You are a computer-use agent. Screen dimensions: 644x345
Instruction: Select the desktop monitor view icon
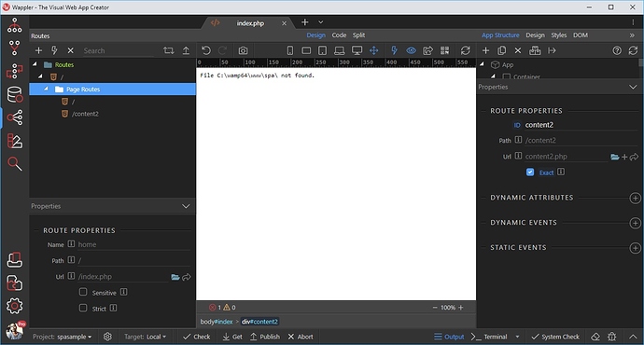(357, 50)
